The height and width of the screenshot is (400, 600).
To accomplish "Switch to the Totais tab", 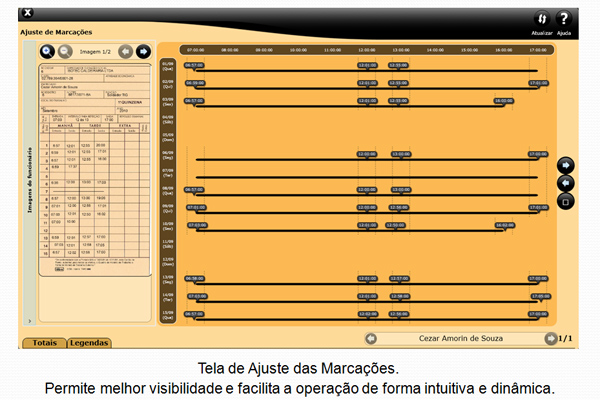I will [x=44, y=343].
